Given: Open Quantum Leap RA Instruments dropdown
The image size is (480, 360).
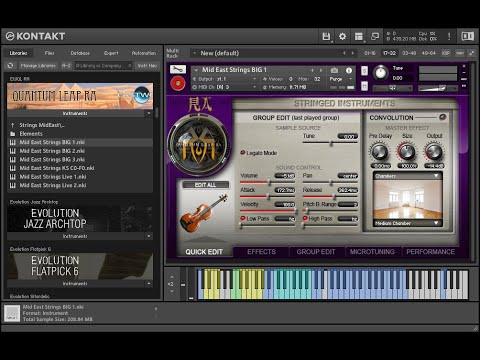Looking at the screenshot, I should [149, 113].
